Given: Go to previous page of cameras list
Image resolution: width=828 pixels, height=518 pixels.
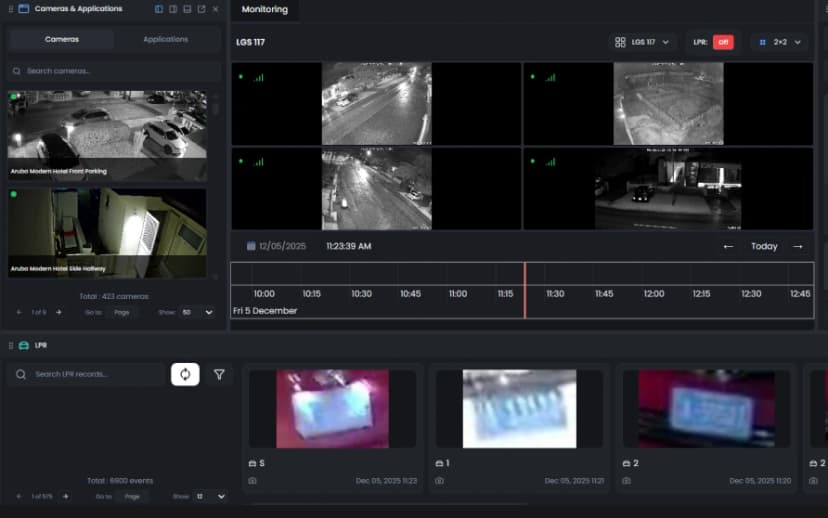Looking at the screenshot, I should click(19, 312).
